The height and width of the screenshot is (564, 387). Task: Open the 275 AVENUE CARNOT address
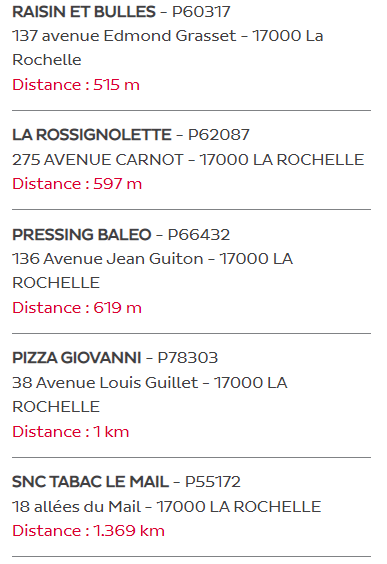click(x=188, y=160)
